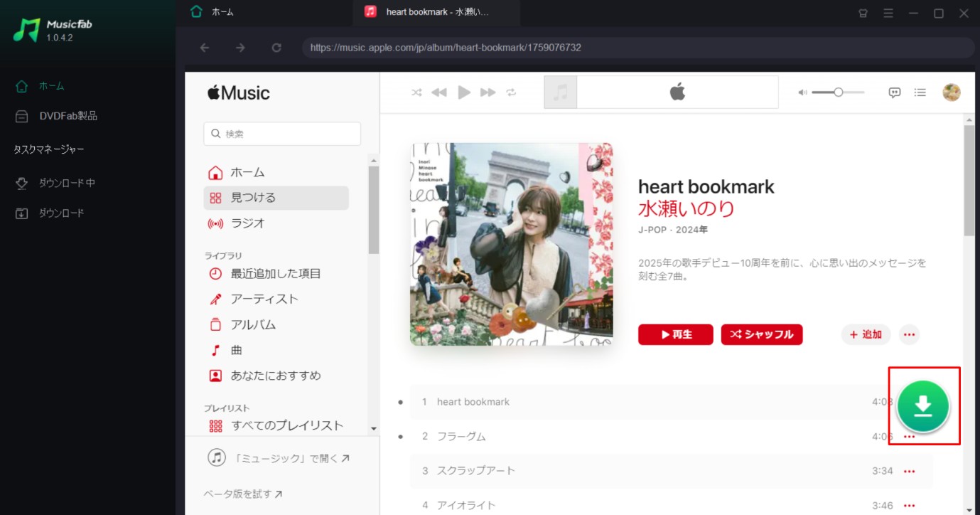
Task: Go back using the browser back arrow
Action: [x=205, y=48]
